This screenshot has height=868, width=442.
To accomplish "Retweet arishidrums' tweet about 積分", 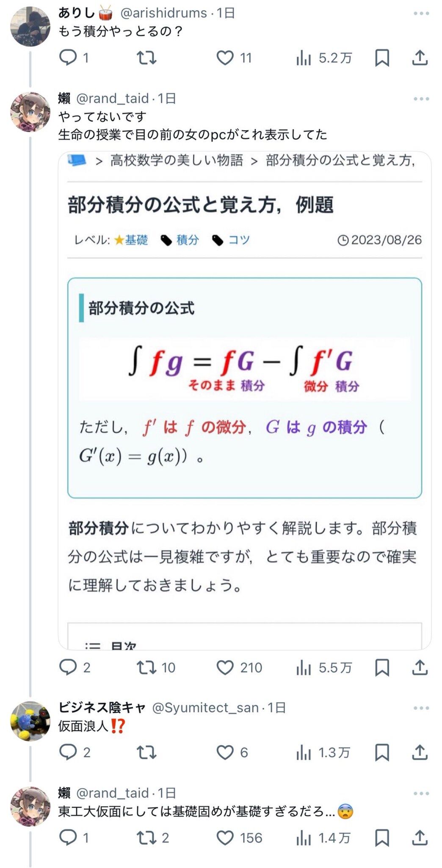I will [x=146, y=57].
